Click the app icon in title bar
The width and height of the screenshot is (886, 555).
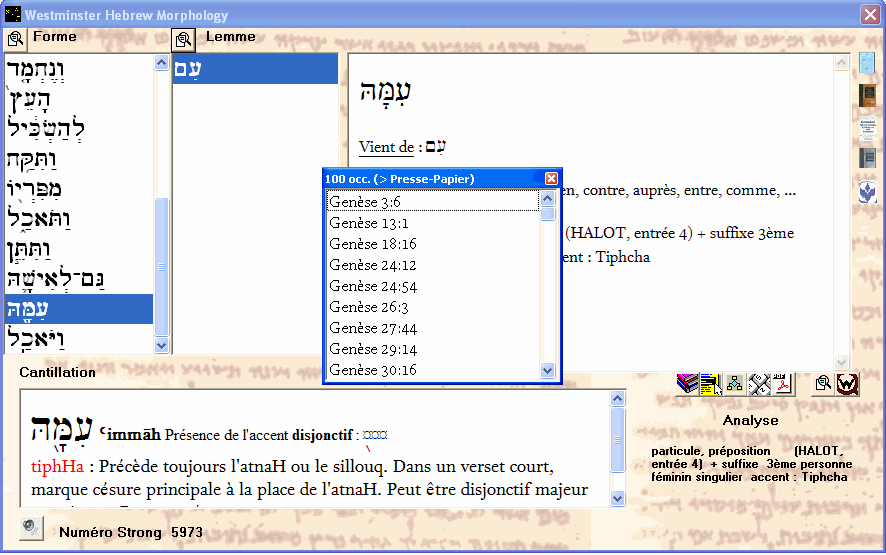pyautogui.click(x=12, y=14)
